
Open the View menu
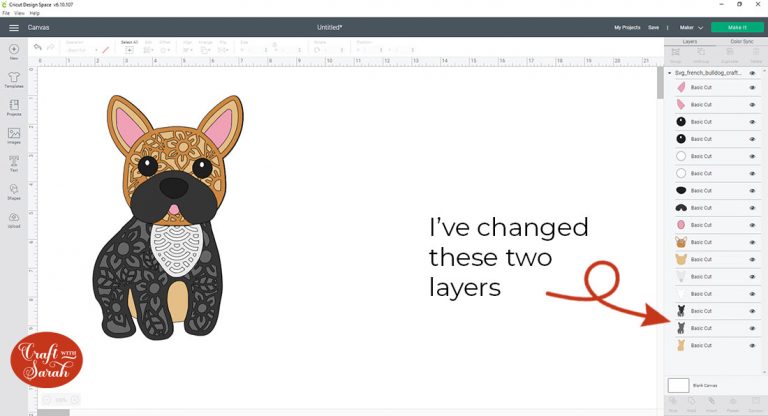19,13
